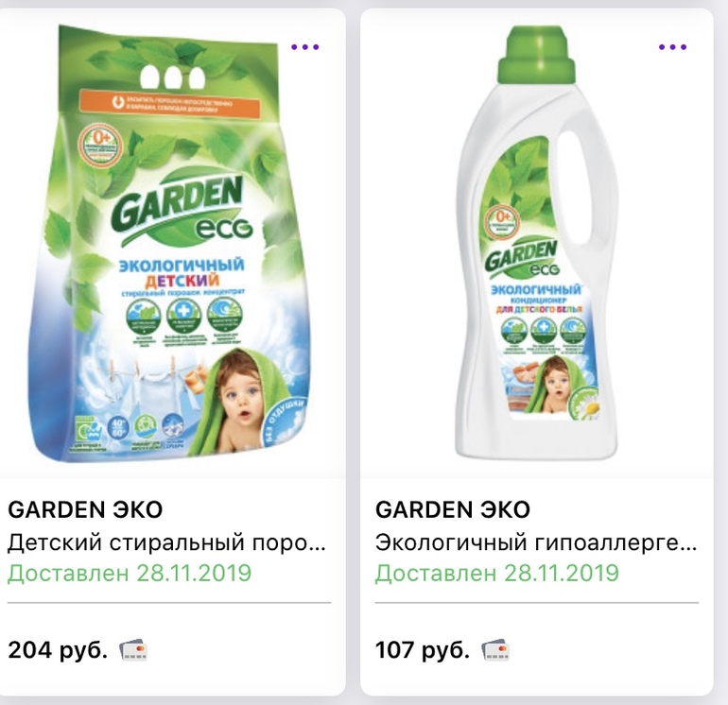Click the 204 руб. price
This screenshot has width=728, height=705.
click(58, 650)
